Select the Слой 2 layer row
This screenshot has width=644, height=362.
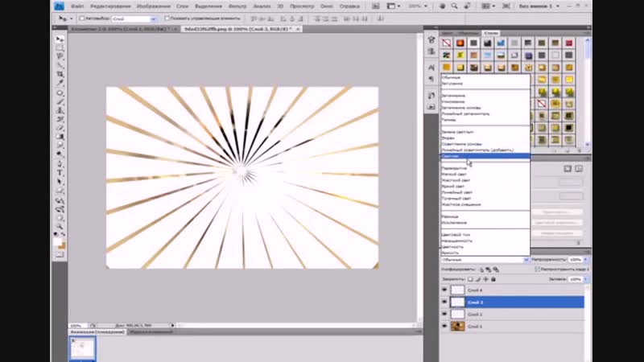(512, 314)
